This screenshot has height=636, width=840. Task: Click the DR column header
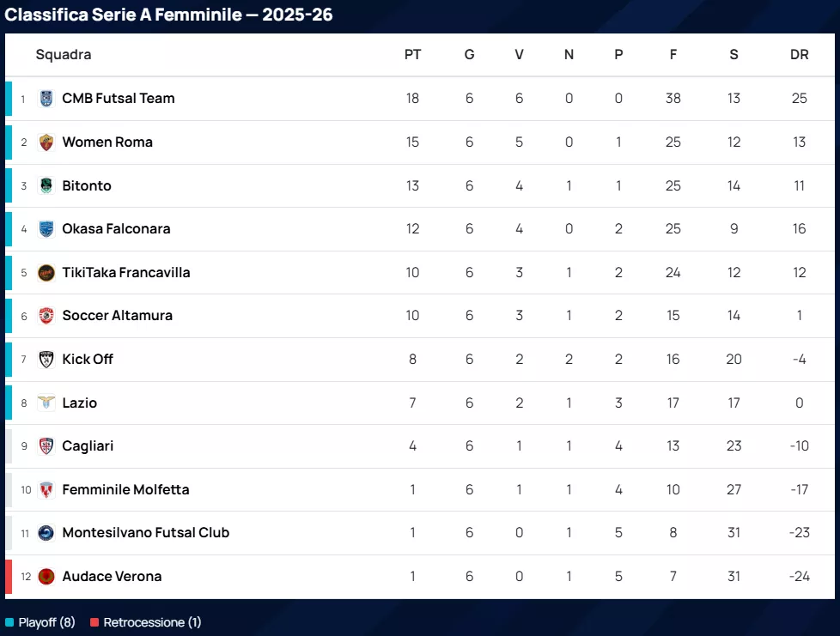(799, 55)
